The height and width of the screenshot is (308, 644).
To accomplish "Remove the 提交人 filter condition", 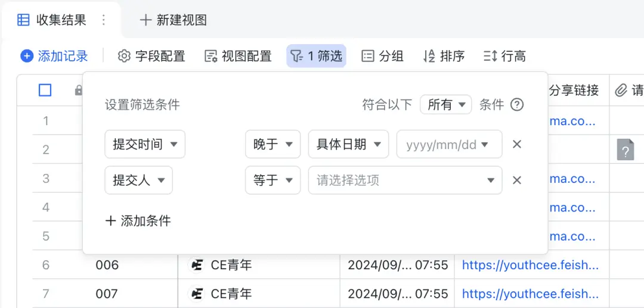I will click(517, 180).
